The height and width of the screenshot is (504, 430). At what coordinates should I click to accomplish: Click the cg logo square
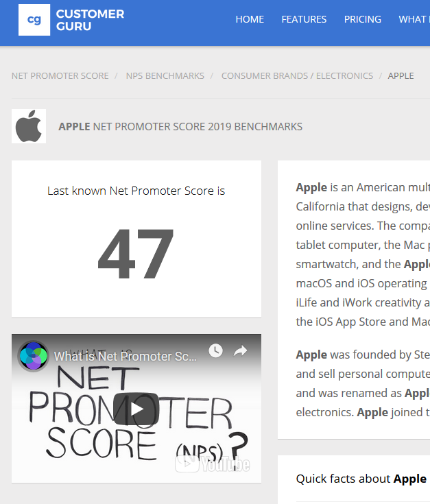pyautogui.click(x=34, y=20)
